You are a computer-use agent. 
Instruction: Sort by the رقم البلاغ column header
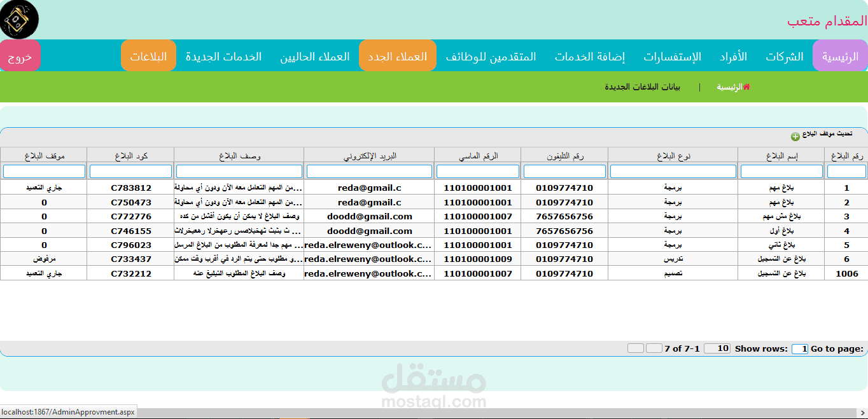point(846,155)
